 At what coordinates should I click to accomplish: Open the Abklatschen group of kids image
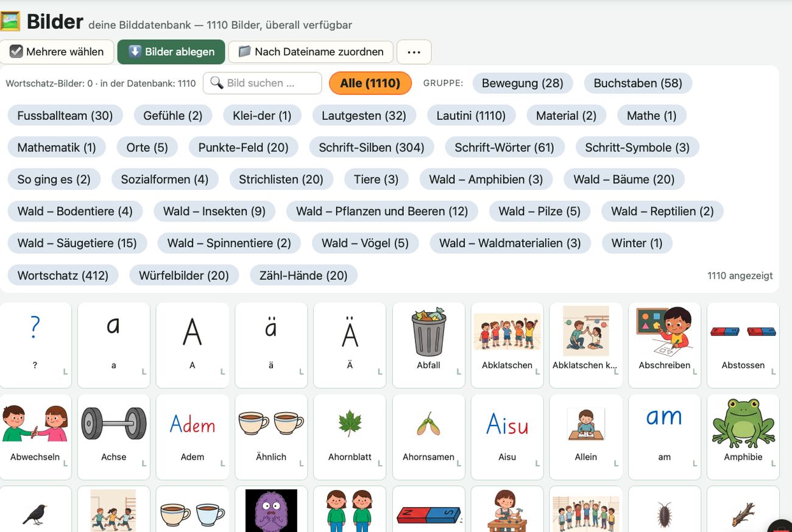pyautogui.click(x=507, y=345)
